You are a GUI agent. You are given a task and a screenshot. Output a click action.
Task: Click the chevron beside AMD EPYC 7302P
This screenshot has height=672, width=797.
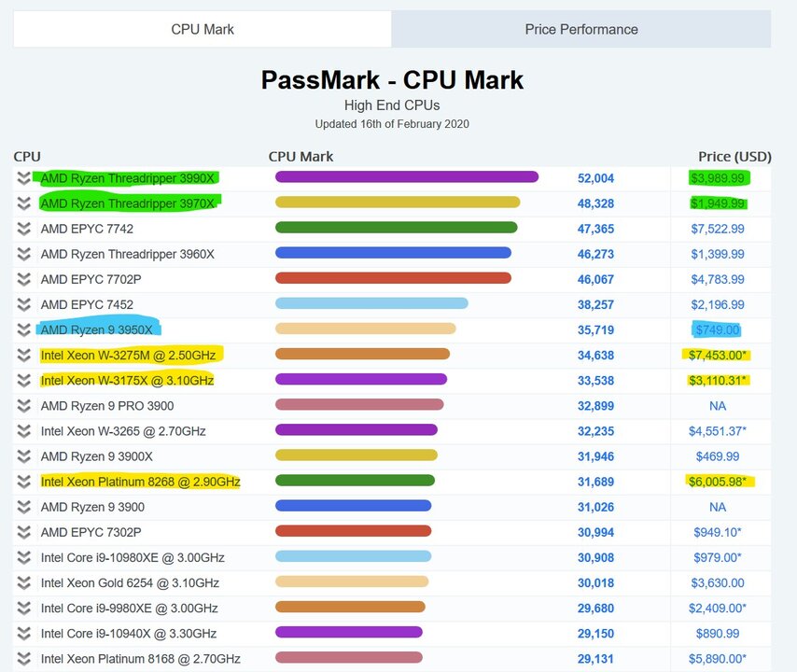23,532
